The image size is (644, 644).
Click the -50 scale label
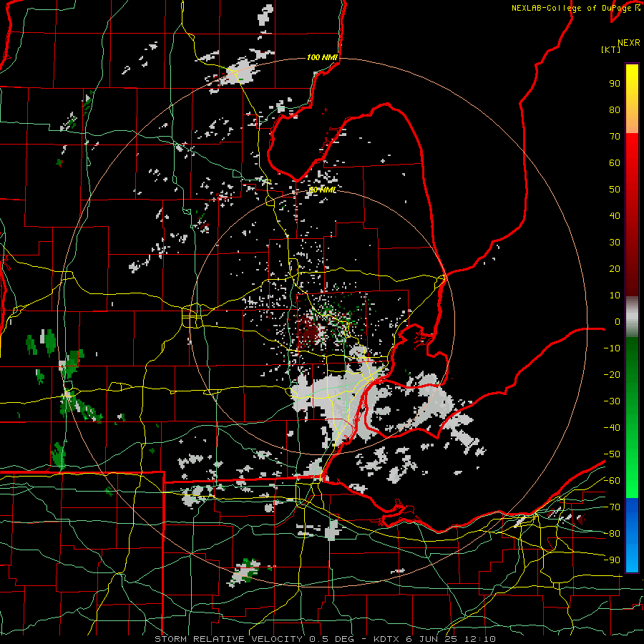click(612, 454)
